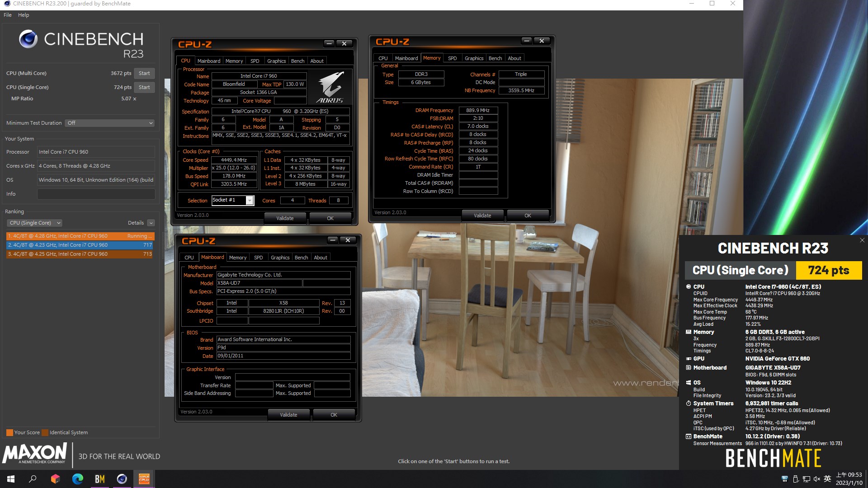The height and width of the screenshot is (488, 868).
Task: Open the colorful cube app on taskbar
Action: coord(55,479)
